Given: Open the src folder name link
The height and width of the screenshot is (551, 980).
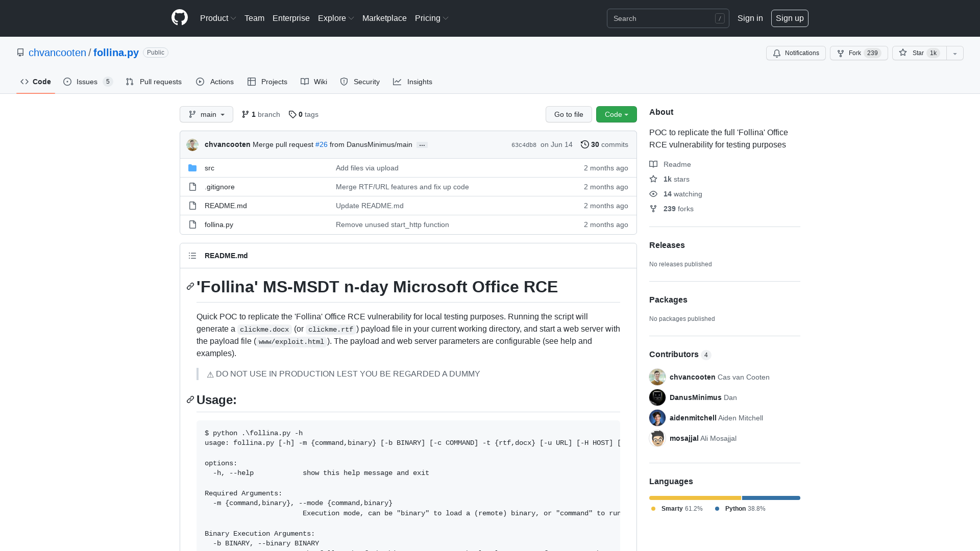Looking at the screenshot, I should click(x=209, y=168).
